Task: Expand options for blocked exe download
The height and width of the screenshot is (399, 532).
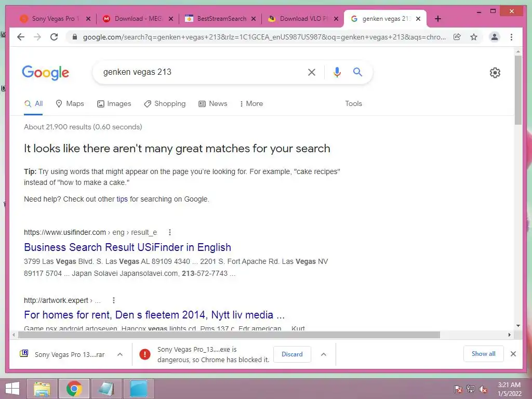Action: [324, 354]
